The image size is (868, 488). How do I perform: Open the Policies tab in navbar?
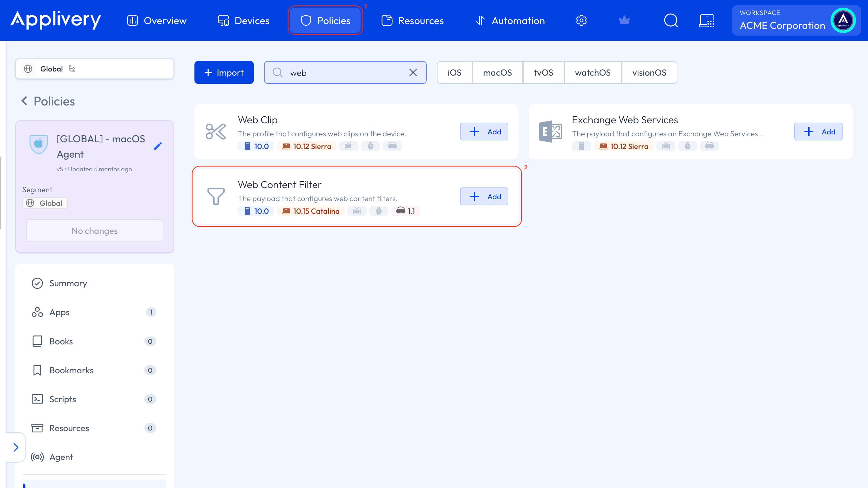tap(325, 21)
